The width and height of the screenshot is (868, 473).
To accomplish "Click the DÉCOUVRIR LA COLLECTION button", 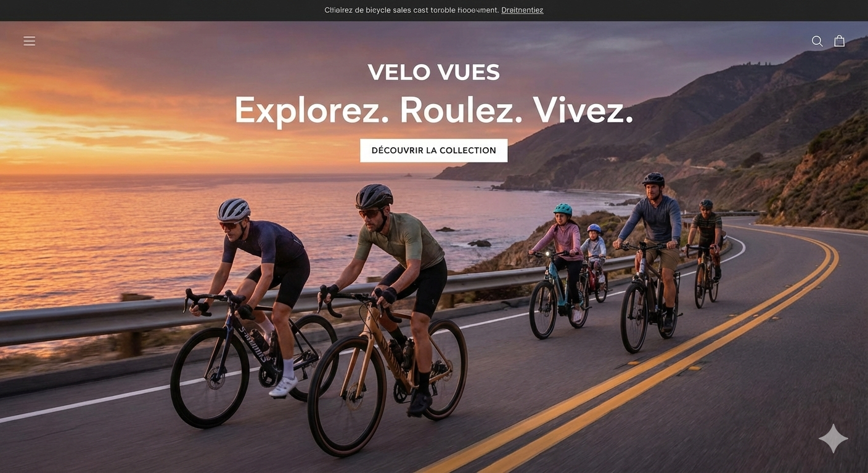I will (x=433, y=150).
